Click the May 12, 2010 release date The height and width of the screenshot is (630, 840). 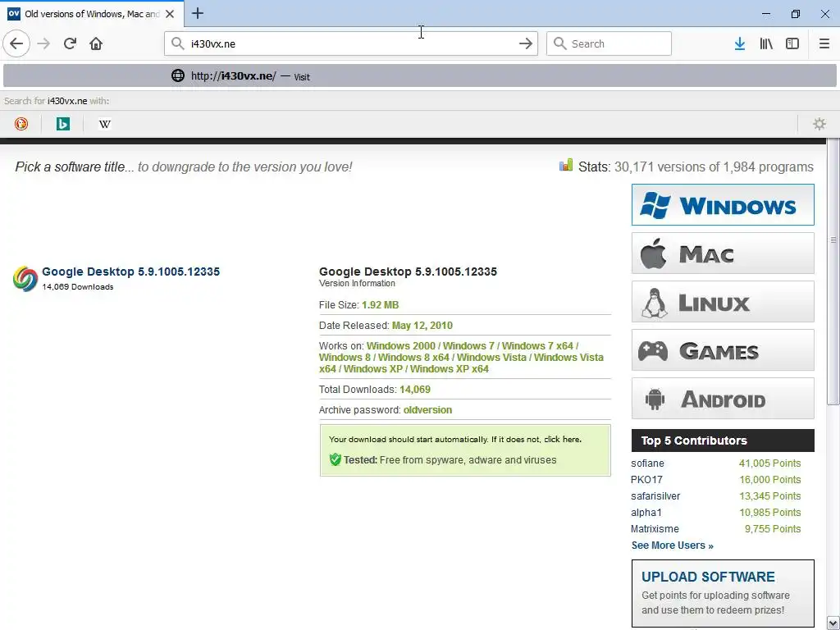pos(422,325)
